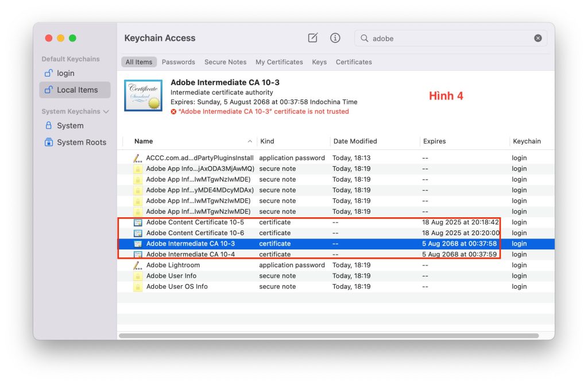Select the login keychain unlocked padlock icon

click(49, 74)
